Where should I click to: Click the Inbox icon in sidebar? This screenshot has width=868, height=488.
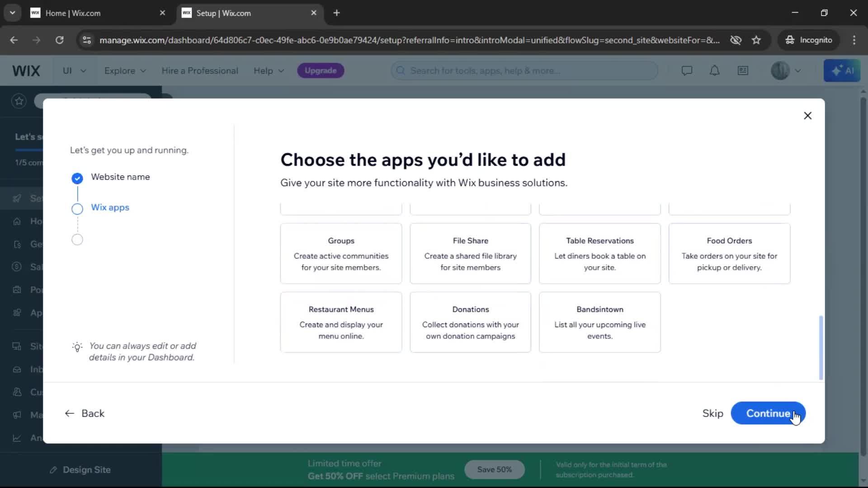(17, 369)
